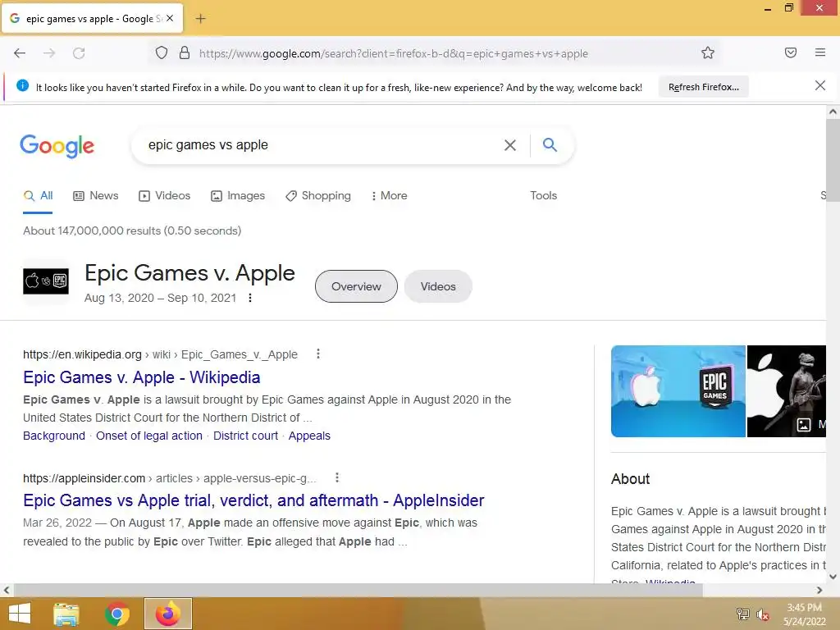
Task: Go back to the previous page
Action: coord(20,53)
